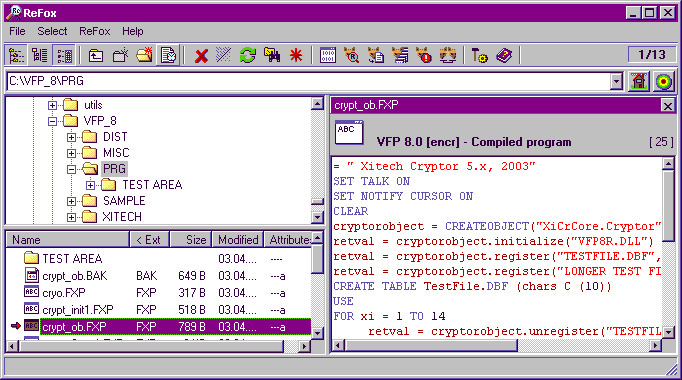Click the green refresh arrows icon

tap(248, 56)
